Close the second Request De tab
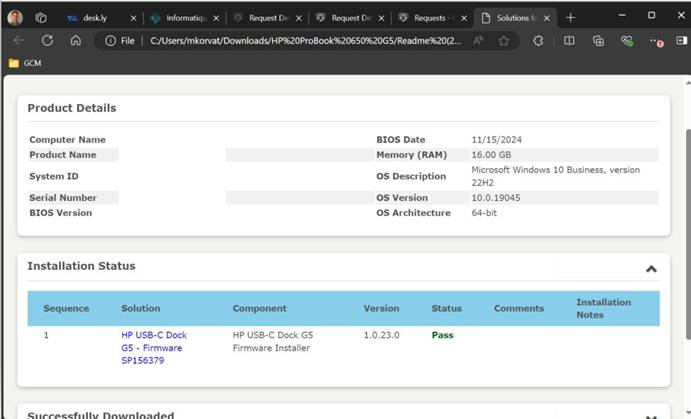 click(x=381, y=18)
